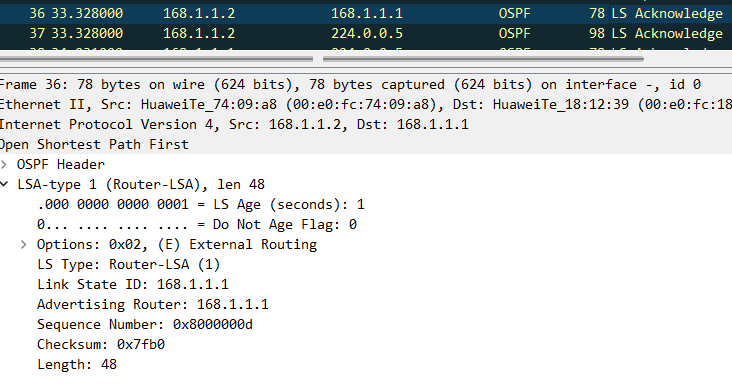The width and height of the screenshot is (732, 390).
Task: Click the right horizontal scrollbar of packet list
Action: tap(483, 59)
